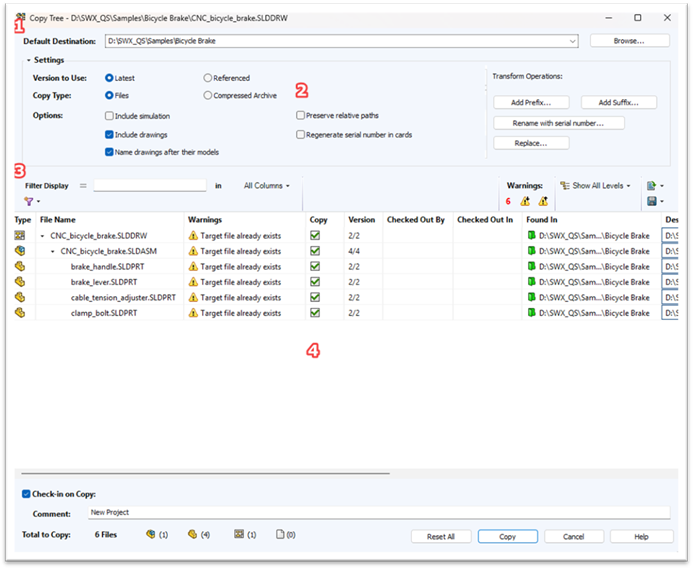
Task: Click the horizontal scrollbar below the file list
Action: point(205,473)
